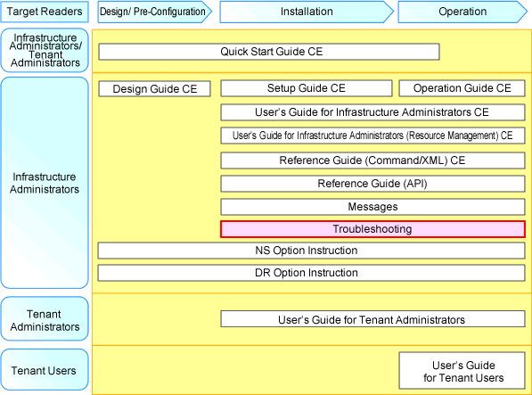Open User's Guide for Tenant Administrators
This screenshot has width=532, height=395.
point(372,319)
